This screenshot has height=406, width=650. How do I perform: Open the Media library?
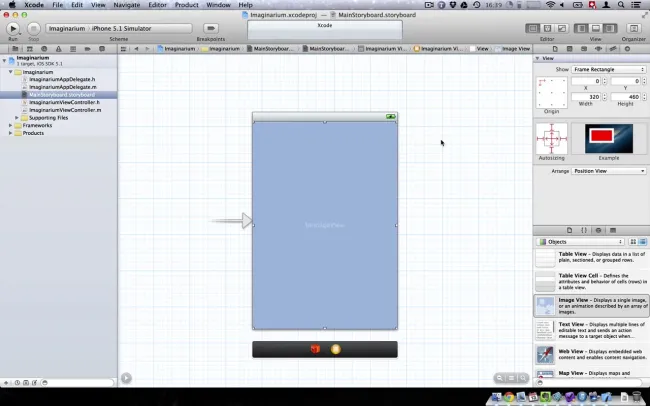[x=613, y=231]
